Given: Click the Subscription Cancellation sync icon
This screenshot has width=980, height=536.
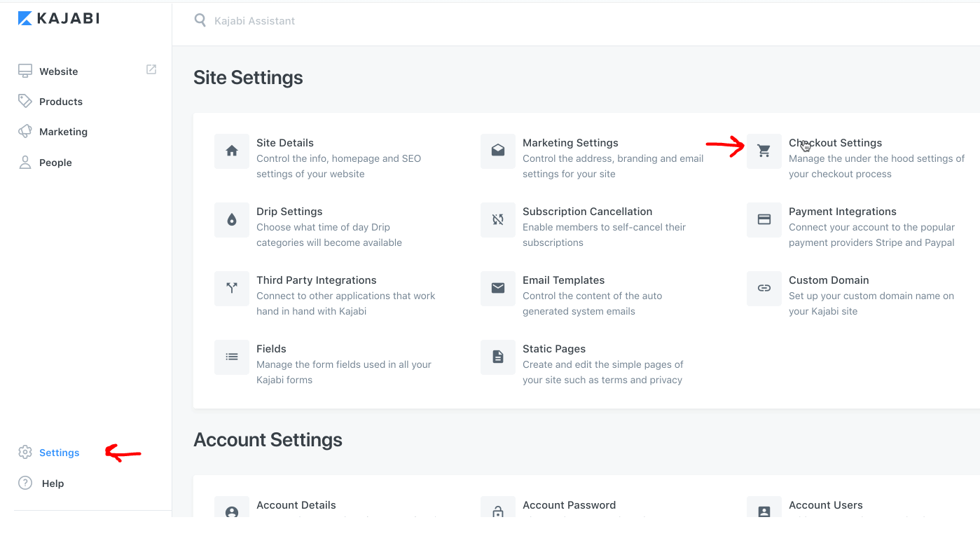Looking at the screenshot, I should point(498,219).
